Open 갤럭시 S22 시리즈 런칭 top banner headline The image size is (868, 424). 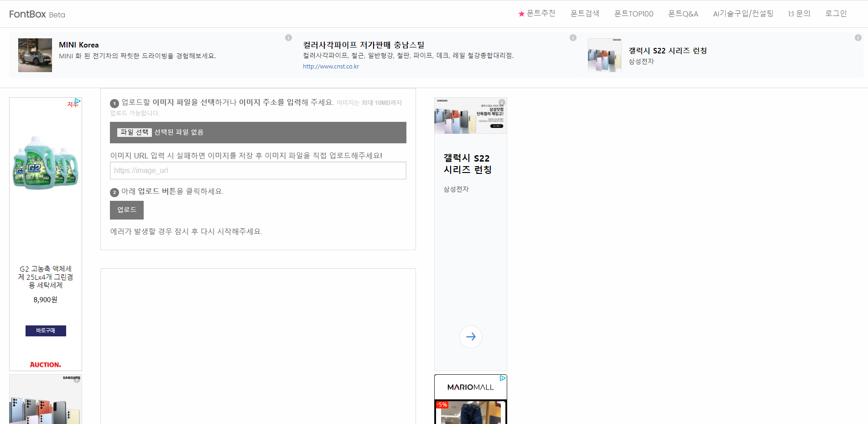coord(668,51)
